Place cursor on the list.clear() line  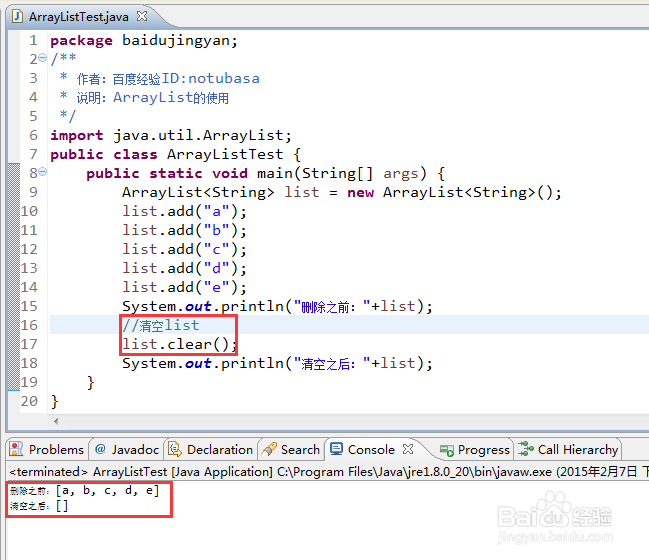180,344
